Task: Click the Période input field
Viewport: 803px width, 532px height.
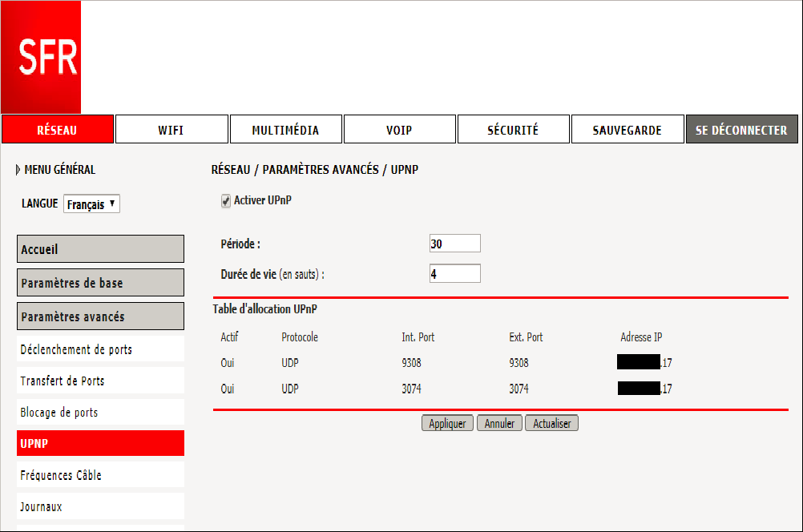Action: click(x=454, y=244)
